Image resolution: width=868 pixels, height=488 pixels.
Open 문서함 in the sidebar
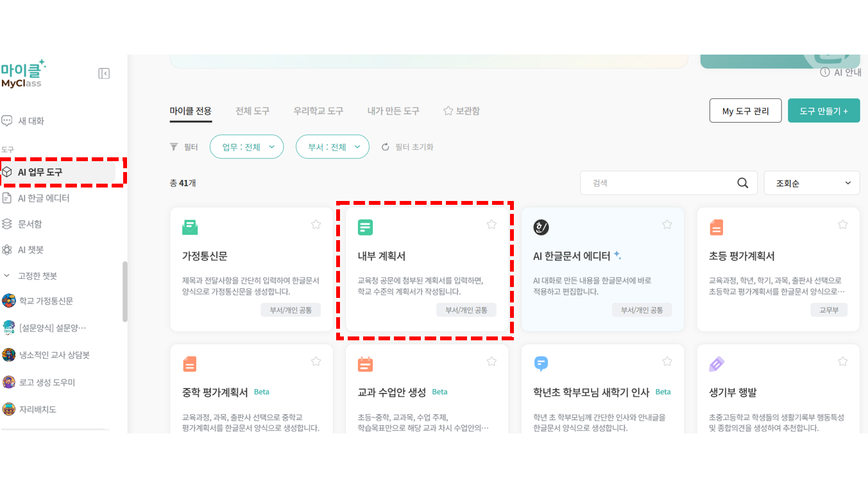(x=30, y=224)
